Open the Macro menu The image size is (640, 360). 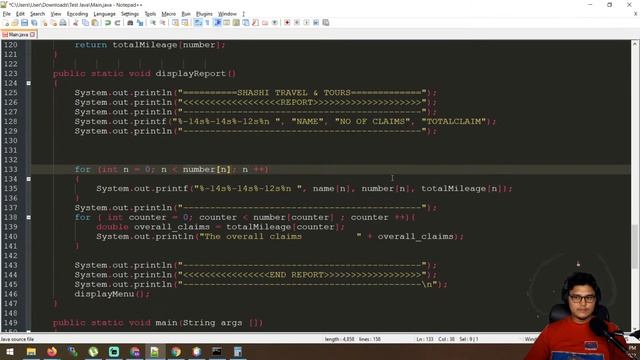168,14
